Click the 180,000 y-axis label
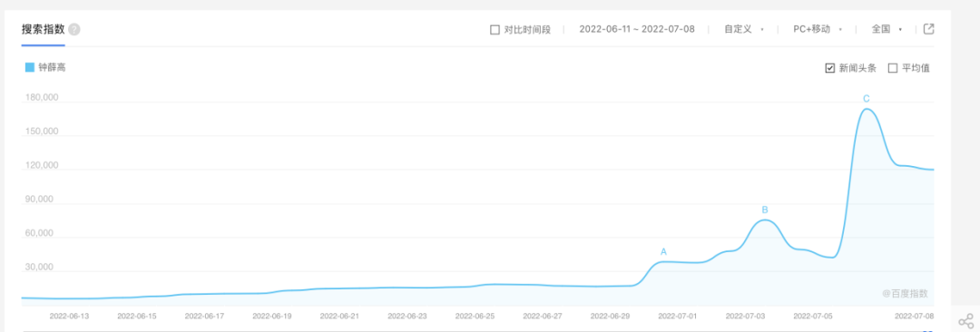 pos(42,98)
